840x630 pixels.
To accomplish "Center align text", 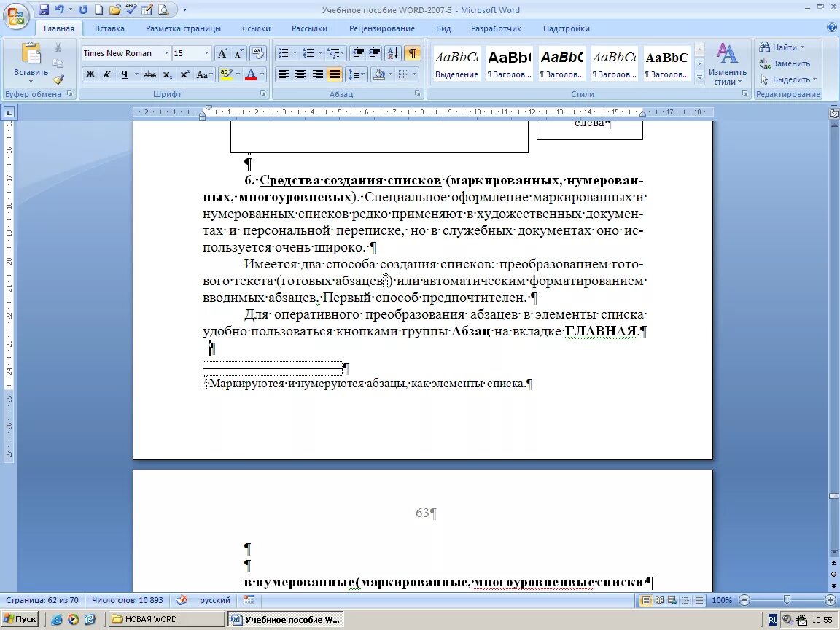I will click(300, 74).
